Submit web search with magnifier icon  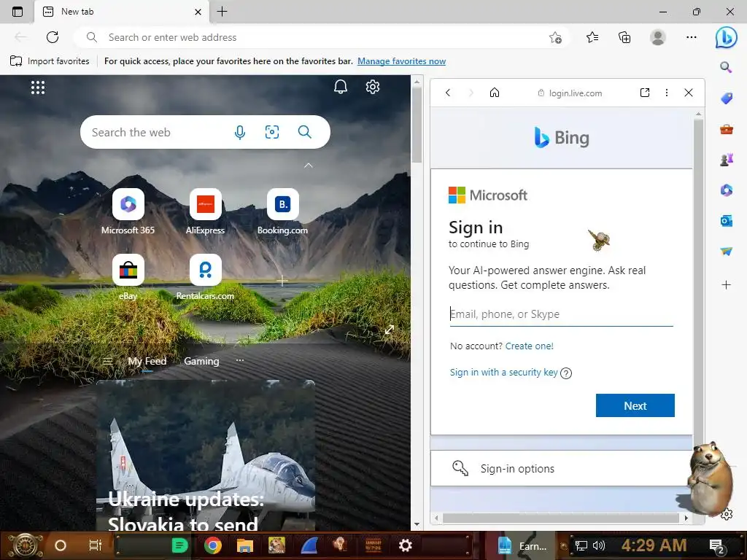(x=304, y=132)
